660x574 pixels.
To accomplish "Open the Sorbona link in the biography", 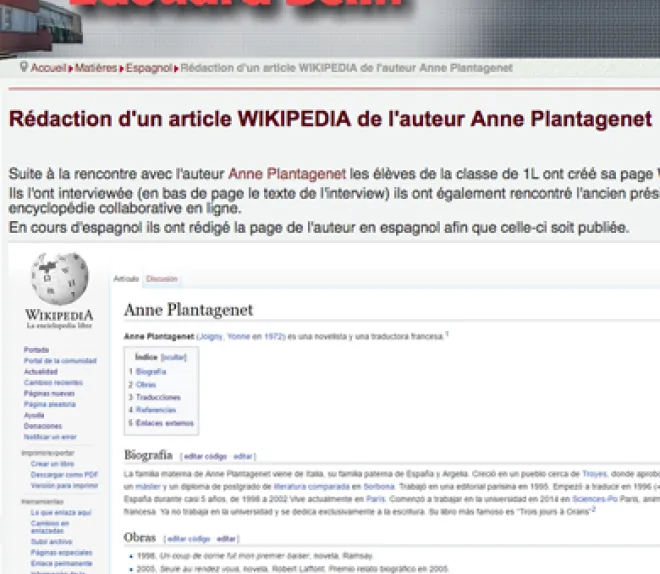I will point(379,486).
